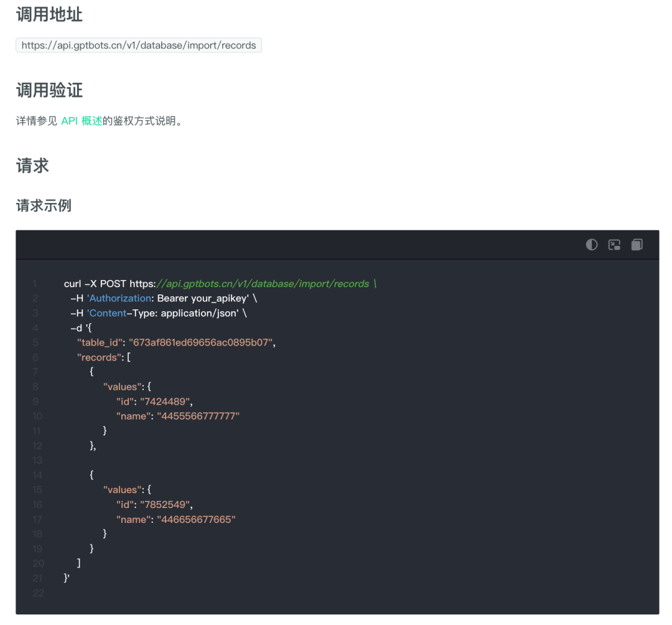Click the curl -X POST code line
Image resolution: width=672 pixels, height=625 pixels.
click(220, 284)
